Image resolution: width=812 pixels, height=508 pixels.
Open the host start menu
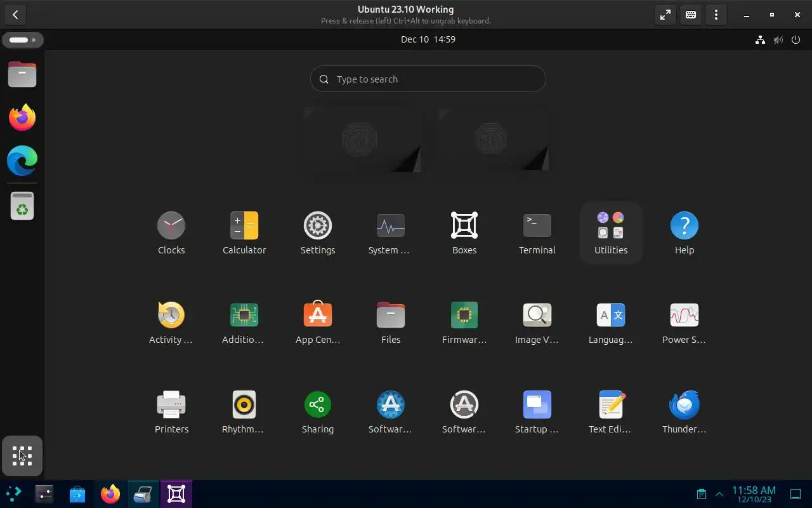click(x=13, y=494)
